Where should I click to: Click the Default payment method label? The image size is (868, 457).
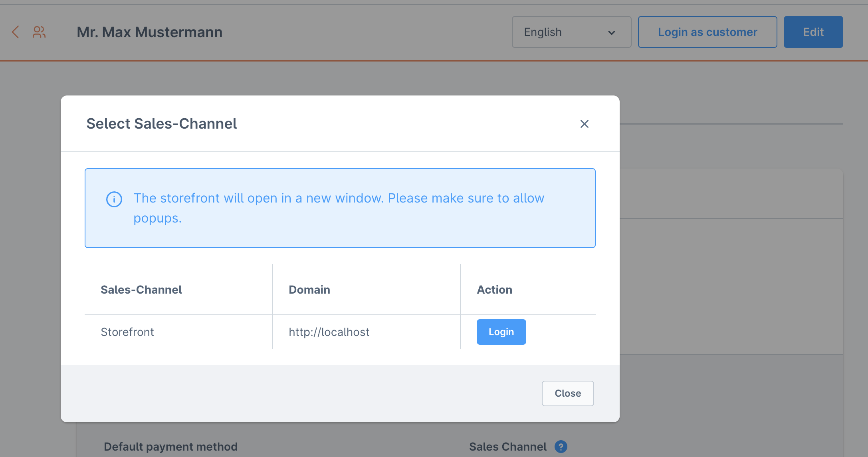[170, 447]
